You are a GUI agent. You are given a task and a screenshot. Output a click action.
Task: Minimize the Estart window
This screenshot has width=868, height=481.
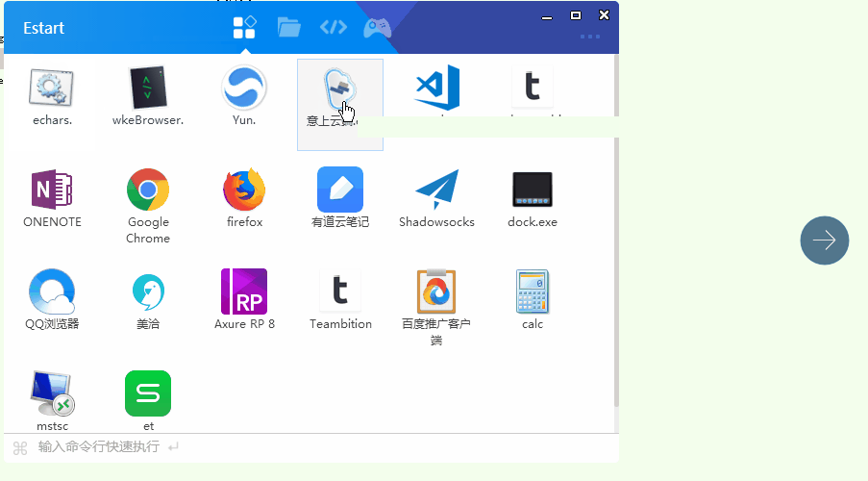click(x=547, y=18)
